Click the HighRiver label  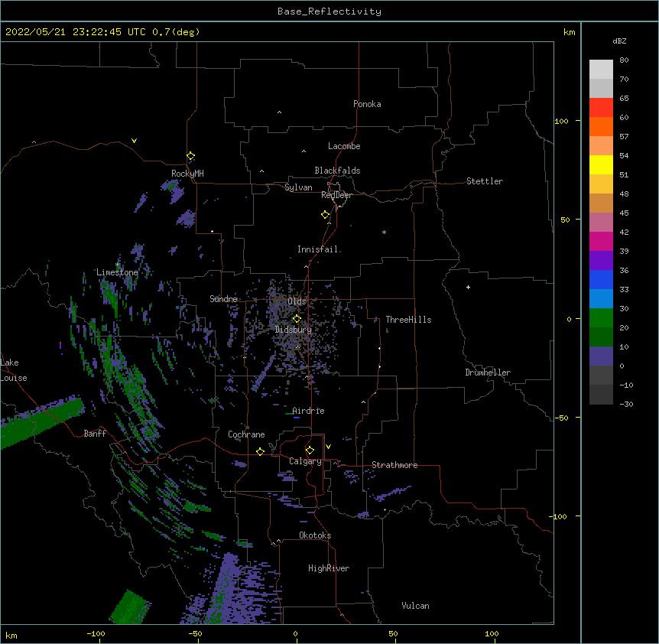pos(329,568)
